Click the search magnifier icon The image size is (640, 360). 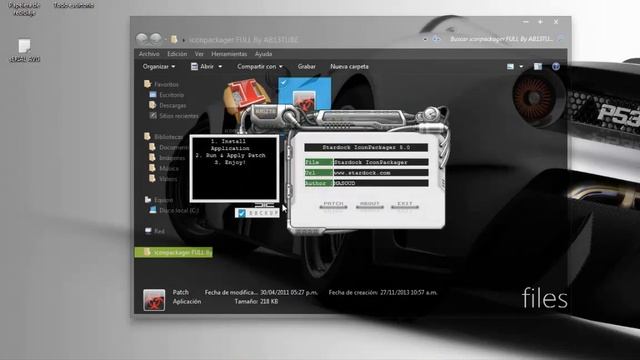(x=561, y=39)
